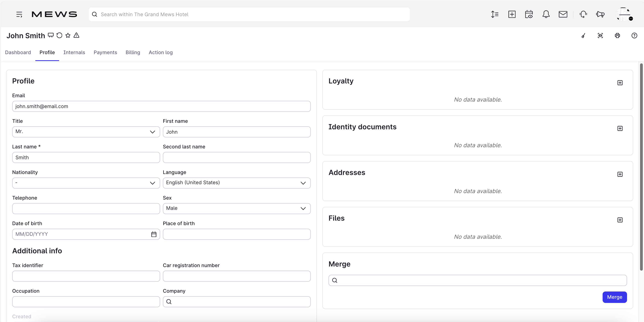644x322 pixels.
Task: Click the document scanner icon
Action: [600, 35]
